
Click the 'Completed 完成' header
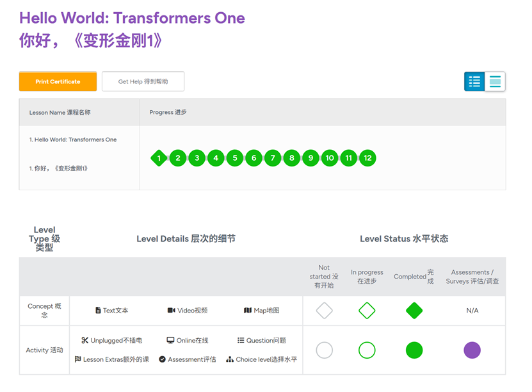tap(414, 276)
